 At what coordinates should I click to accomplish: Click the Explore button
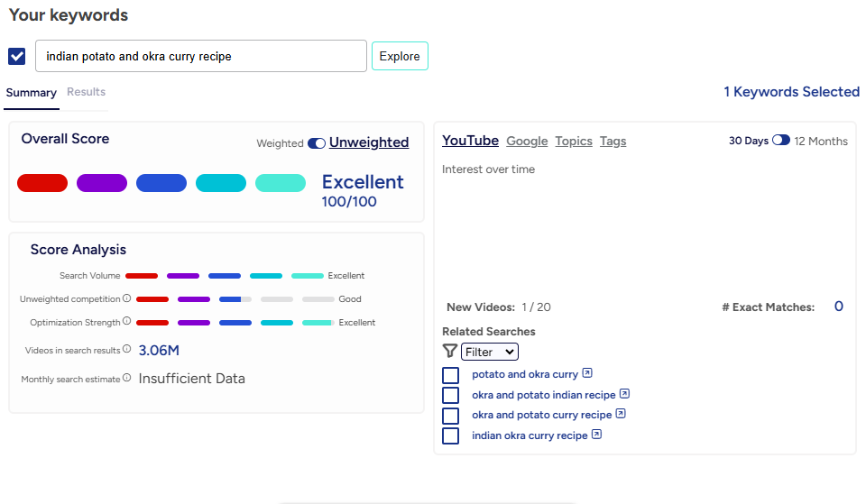(400, 56)
